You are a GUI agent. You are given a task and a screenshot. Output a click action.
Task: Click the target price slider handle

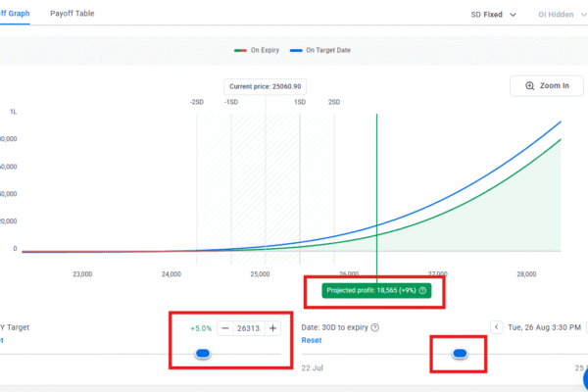click(x=203, y=353)
